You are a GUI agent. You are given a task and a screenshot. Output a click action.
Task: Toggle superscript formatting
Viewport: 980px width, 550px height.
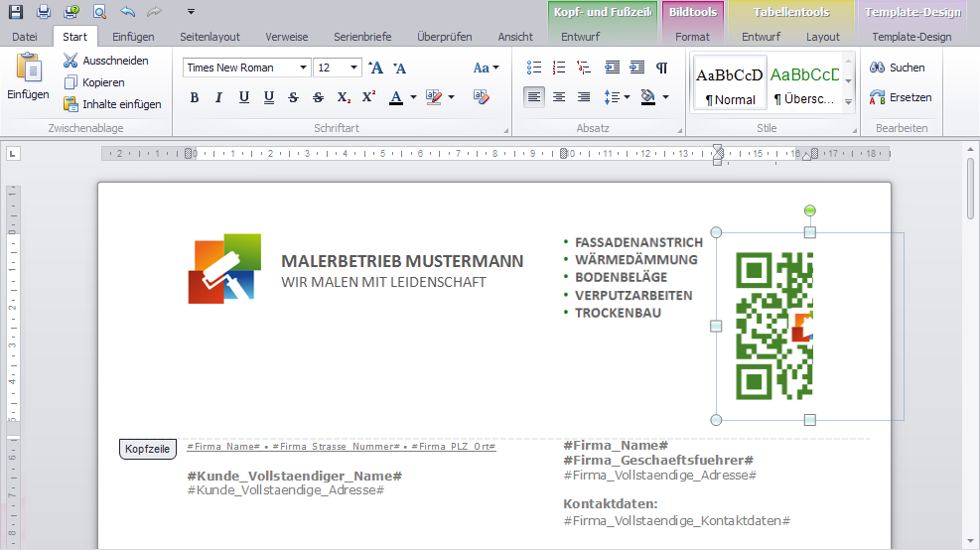(x=368, y=97)
